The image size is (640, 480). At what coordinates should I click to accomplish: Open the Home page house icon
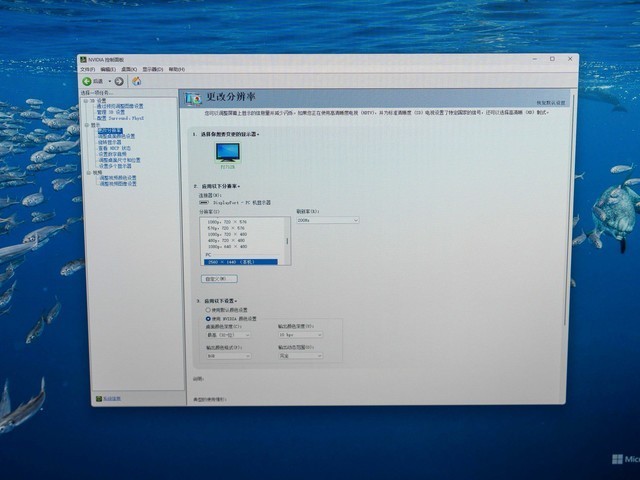137,81
